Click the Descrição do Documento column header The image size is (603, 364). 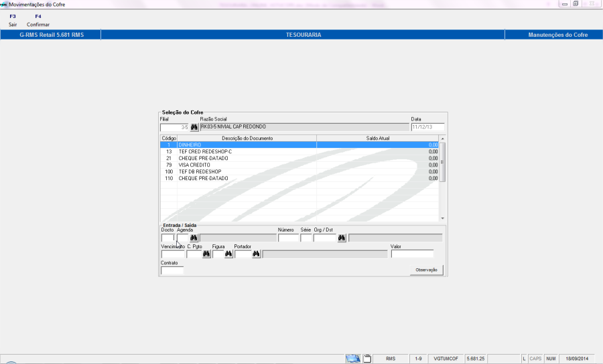point(247,139)
